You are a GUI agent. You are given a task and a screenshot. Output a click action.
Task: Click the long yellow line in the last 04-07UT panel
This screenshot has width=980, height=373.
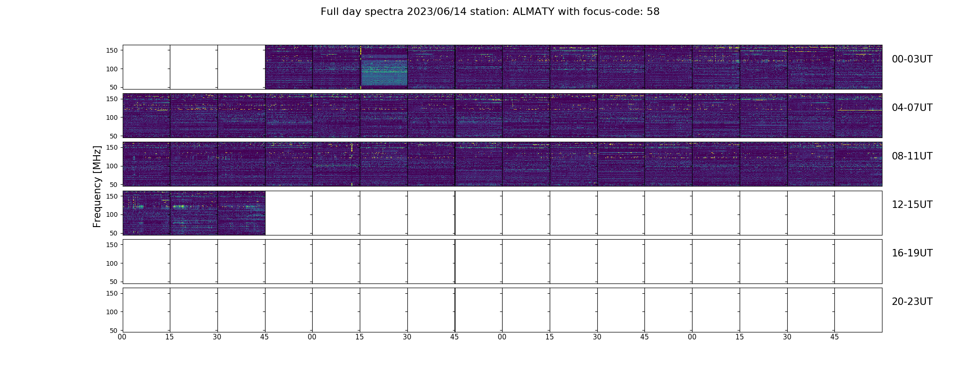click(x=860, y=110)
